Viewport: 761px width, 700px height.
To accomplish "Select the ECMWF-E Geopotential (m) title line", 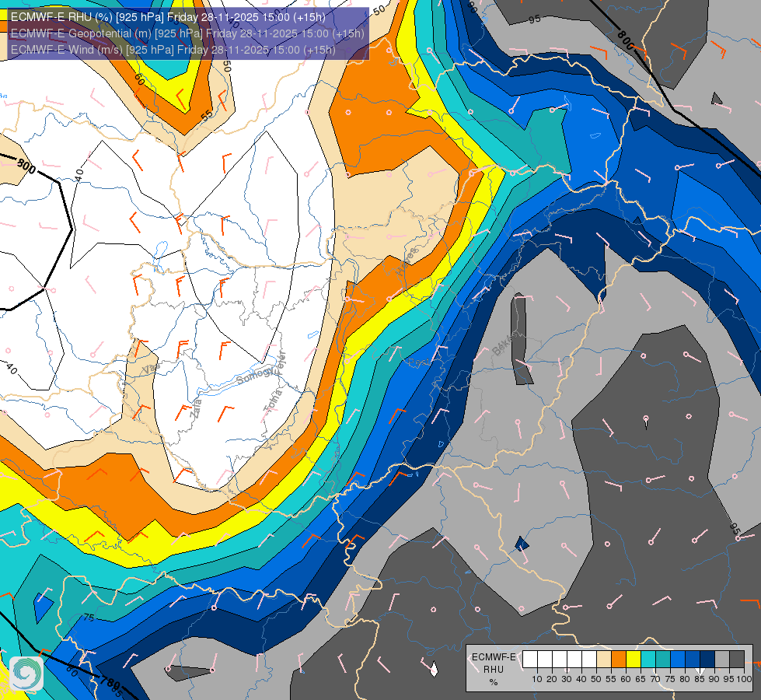I will (187, 33).
